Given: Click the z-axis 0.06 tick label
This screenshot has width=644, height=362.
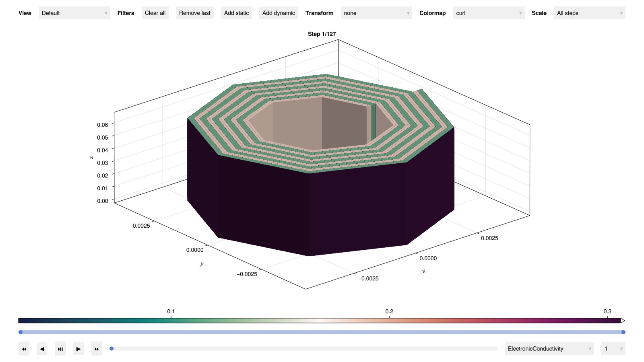Looking at the screenshot, I should [x=102, y=125].
